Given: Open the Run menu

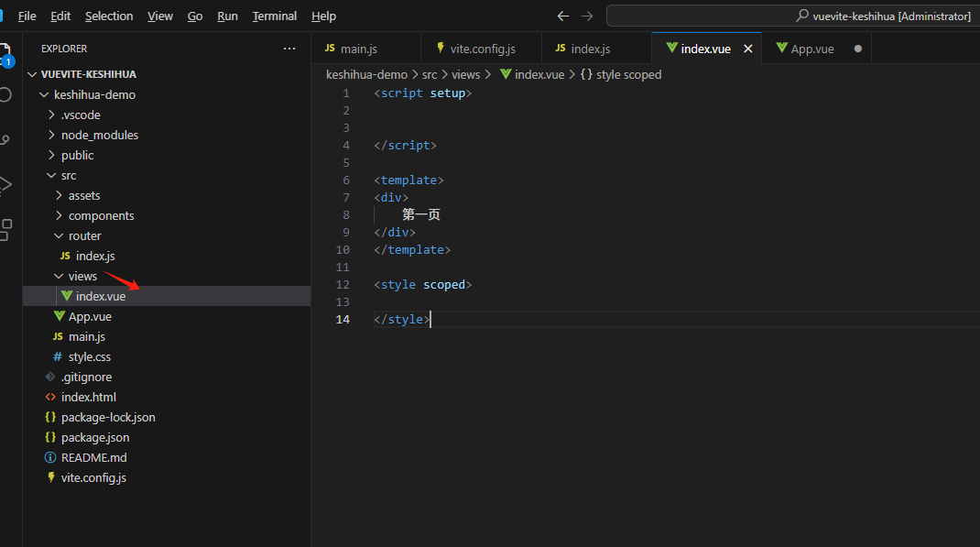Looking at the screenshot, I should point(227,16).
